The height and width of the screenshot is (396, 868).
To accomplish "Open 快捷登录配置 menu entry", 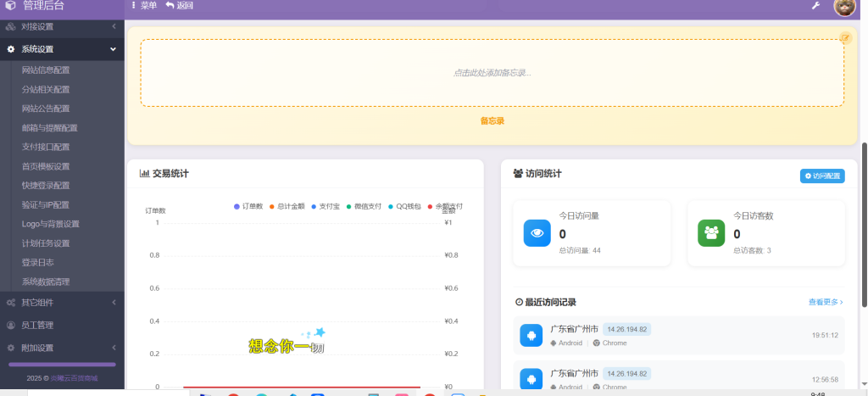I will [x=46, y=186].
